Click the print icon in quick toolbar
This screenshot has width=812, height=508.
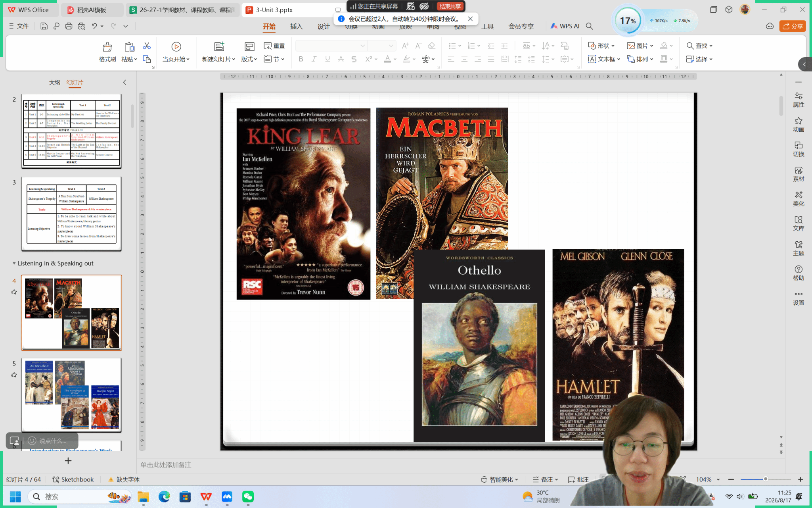69,26
